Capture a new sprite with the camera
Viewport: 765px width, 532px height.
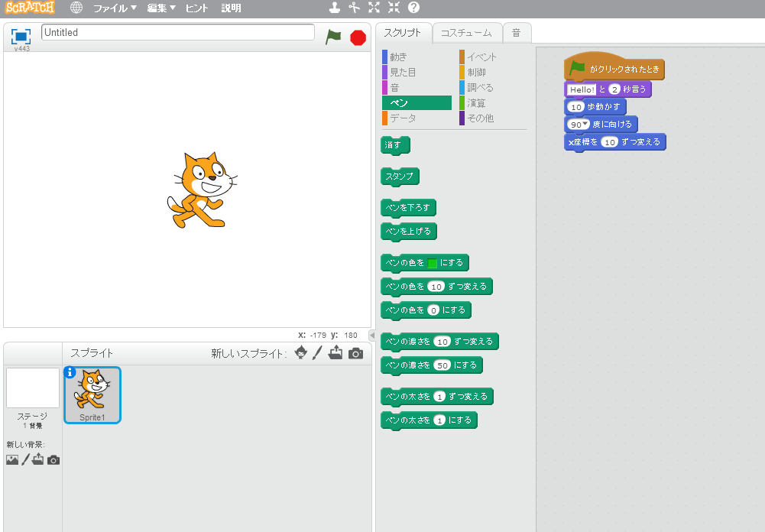click(356, 353)
